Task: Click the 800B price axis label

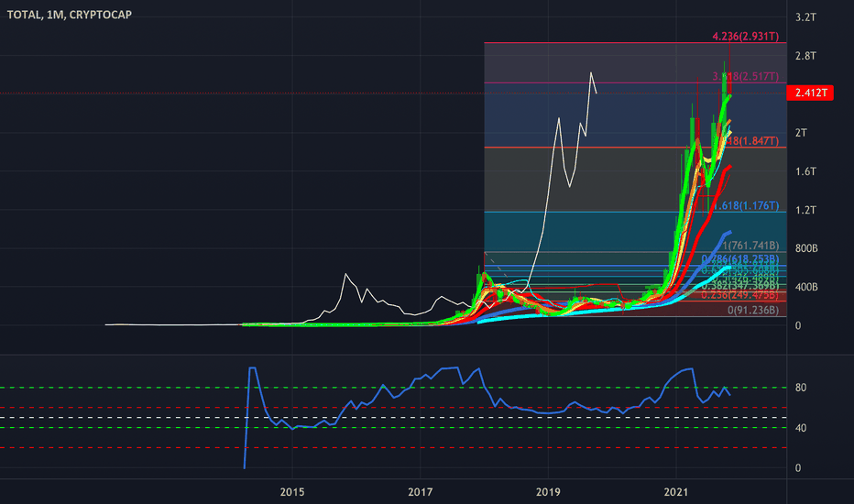Action: point(806,248)
